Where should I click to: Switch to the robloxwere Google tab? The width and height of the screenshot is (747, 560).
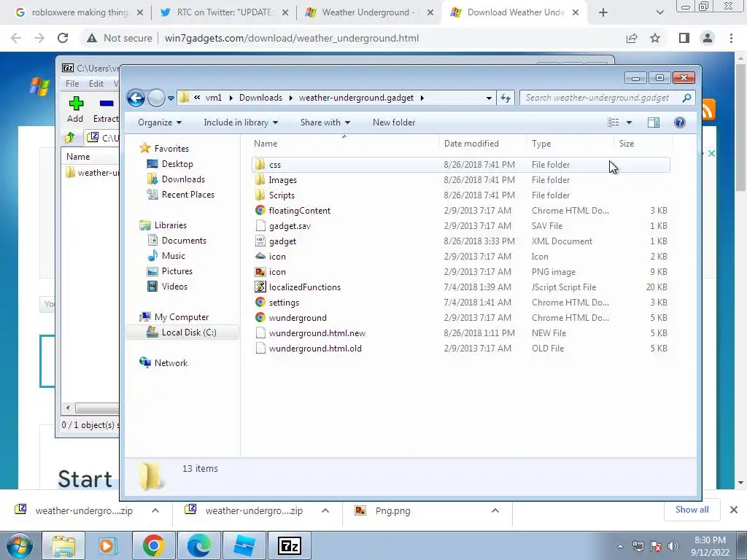(x=79, y=12)
